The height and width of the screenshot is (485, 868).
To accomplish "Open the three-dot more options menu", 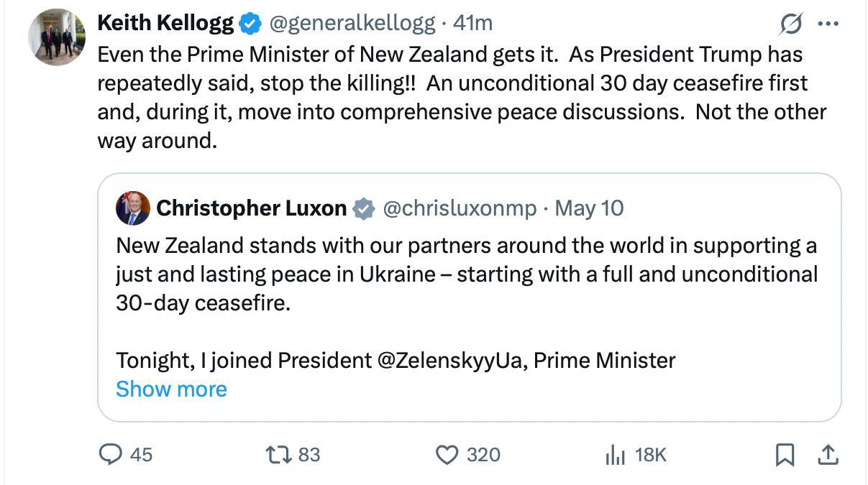I will pos(828,24).
